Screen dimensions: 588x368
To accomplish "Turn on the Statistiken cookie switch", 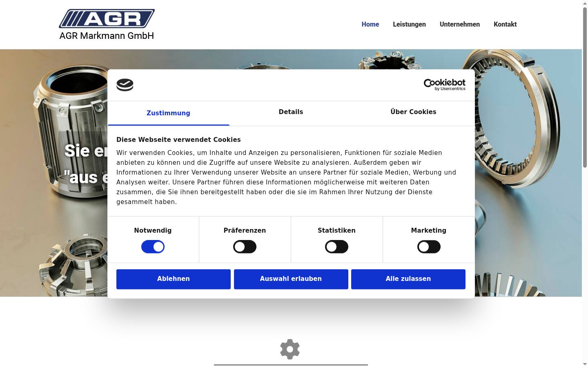I will tap(336, 247).
